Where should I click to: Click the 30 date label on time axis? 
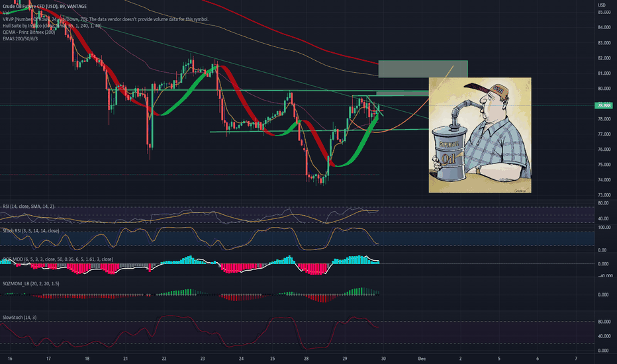(383, 359)
